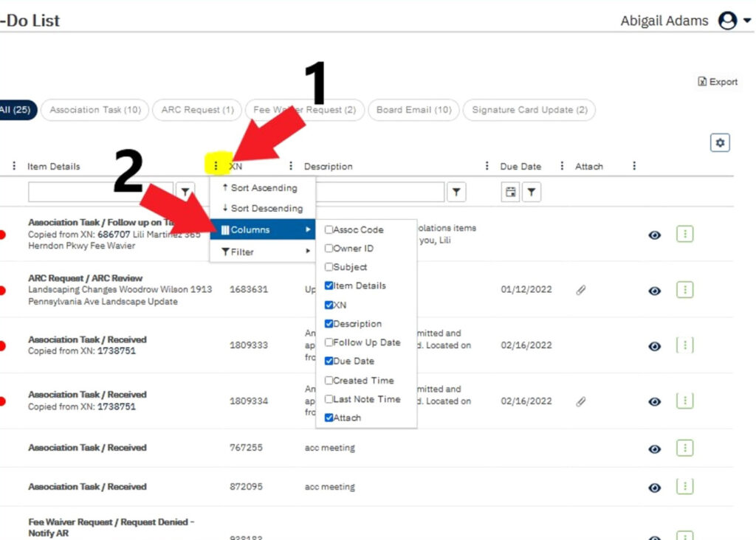The width and height of the screenshot is (756, 540).
Task: Click the Abigail Adams user name
Action: coord(664,21)
